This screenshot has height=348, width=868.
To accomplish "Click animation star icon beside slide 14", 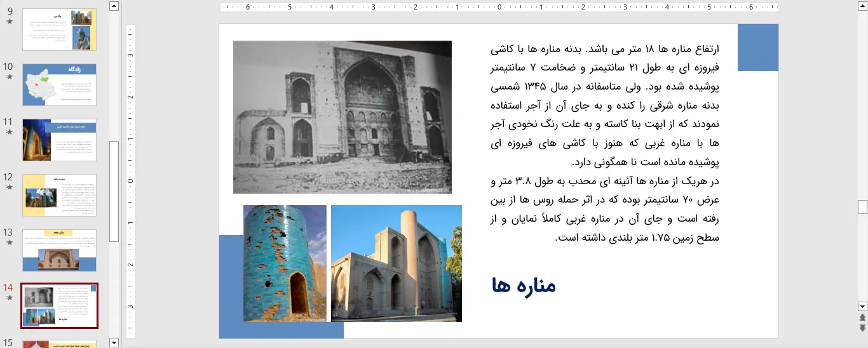I will 9,297.
